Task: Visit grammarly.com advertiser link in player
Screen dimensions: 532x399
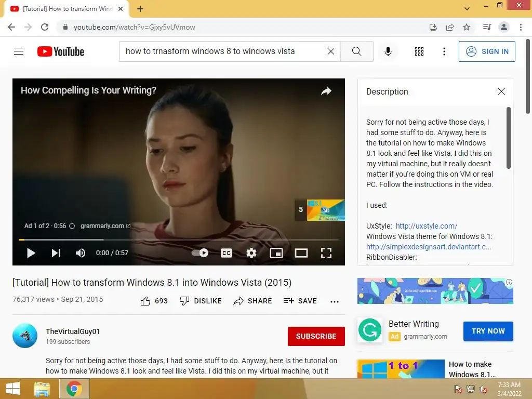Action: pyautogui.click(x=105, y=226)
